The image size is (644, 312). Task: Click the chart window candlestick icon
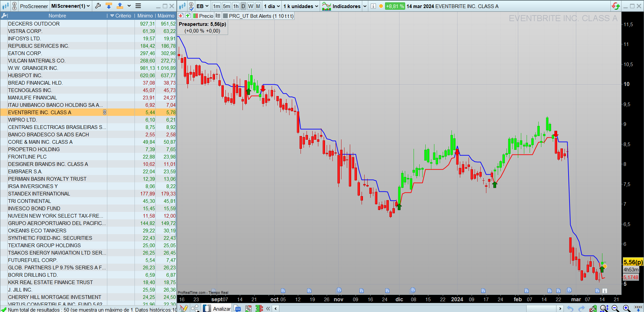coord(182,6)
